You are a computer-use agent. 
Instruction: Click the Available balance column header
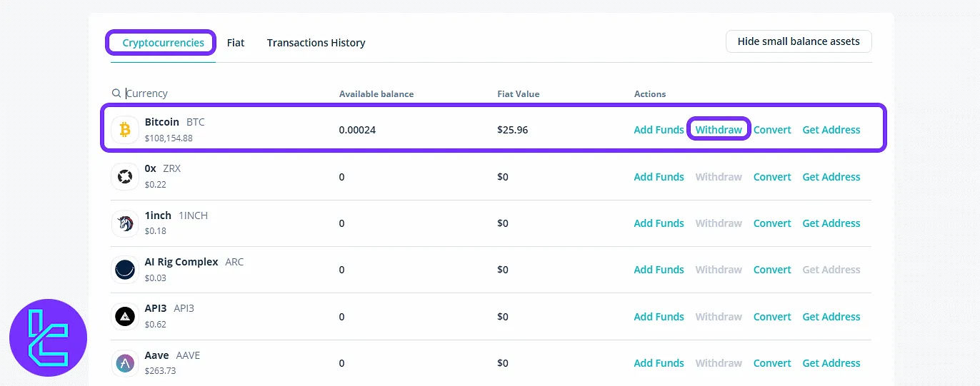(376, 94)
